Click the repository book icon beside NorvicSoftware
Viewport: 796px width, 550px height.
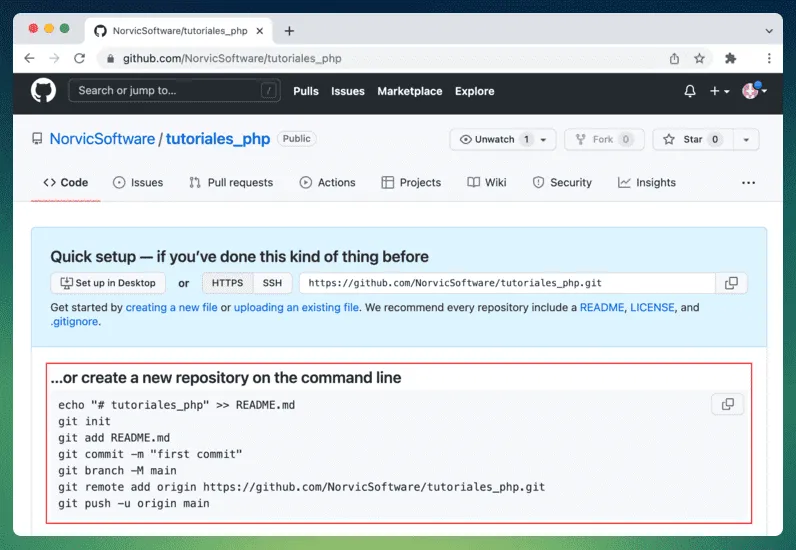37,139
